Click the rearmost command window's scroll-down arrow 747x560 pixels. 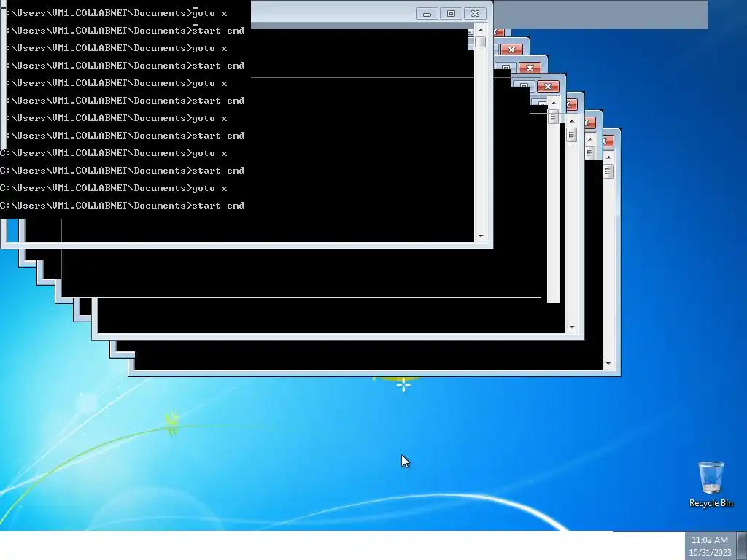point(608,364)
